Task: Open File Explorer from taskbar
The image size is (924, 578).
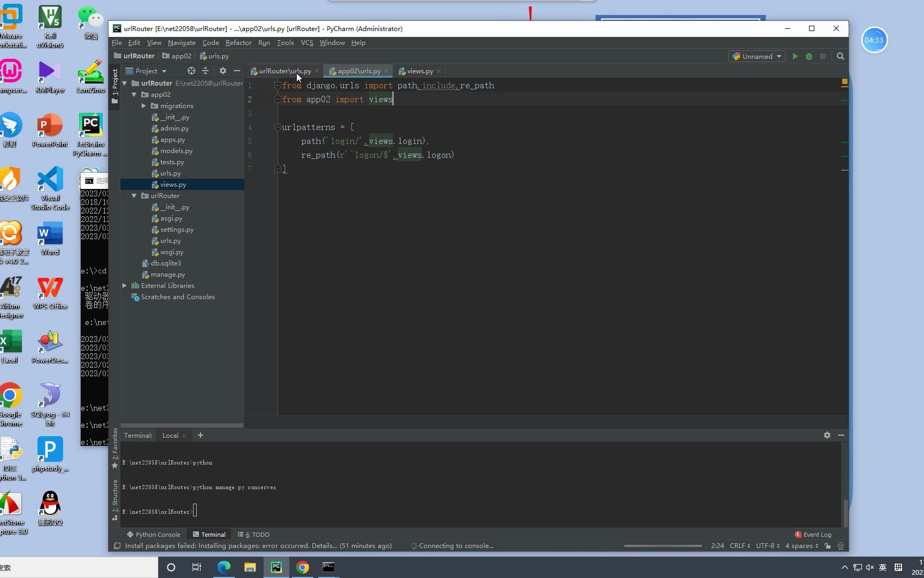Action: point(250,567)
